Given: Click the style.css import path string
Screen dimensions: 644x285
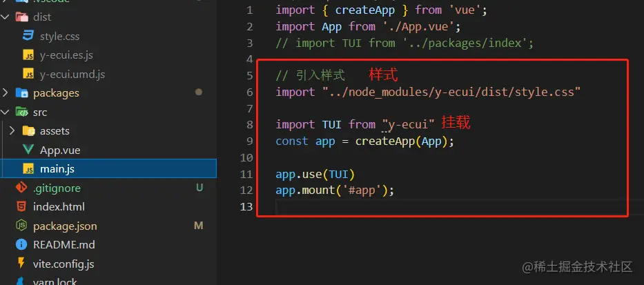Looking at the screenshot, I should point(451,92).
